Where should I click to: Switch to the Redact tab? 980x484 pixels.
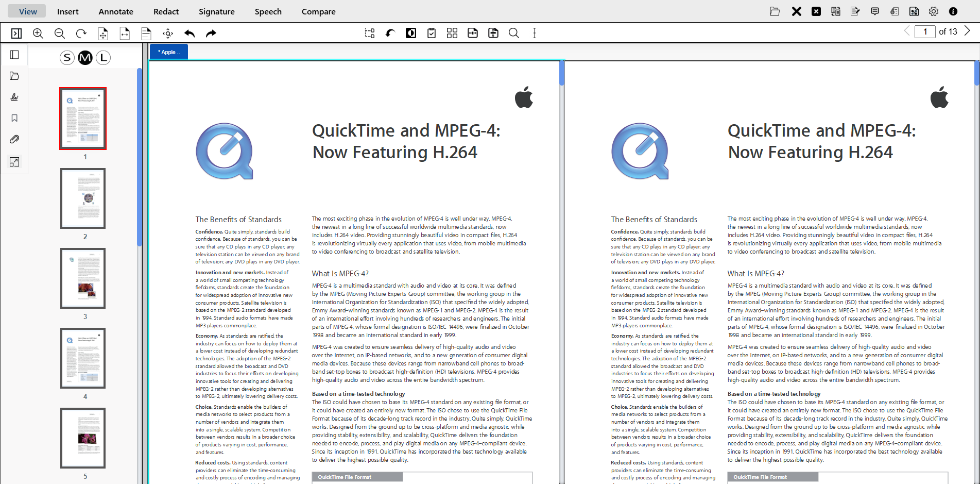[166, 11]
